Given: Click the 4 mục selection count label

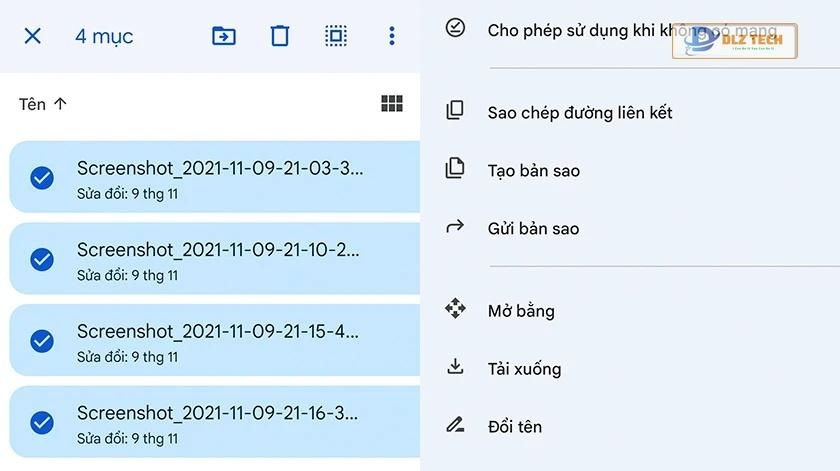Looking at the screenshot, I should click(x=104, y=37).
